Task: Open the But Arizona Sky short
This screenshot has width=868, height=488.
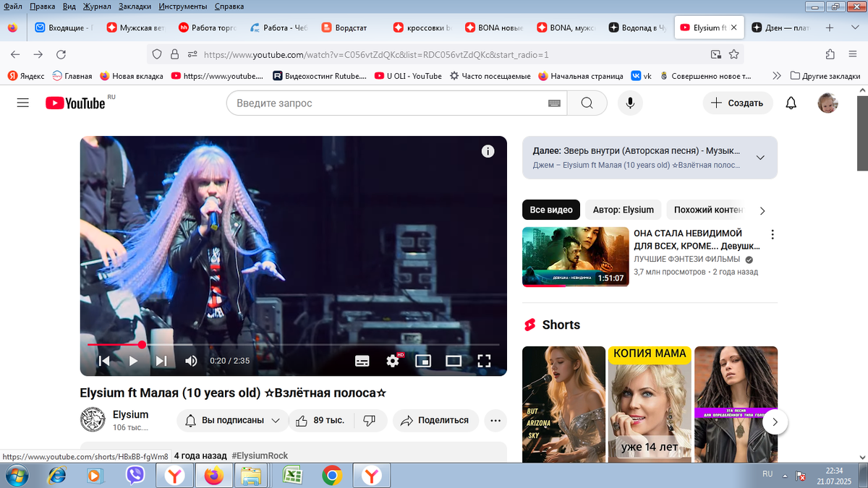Action: [x=563, y=404]
